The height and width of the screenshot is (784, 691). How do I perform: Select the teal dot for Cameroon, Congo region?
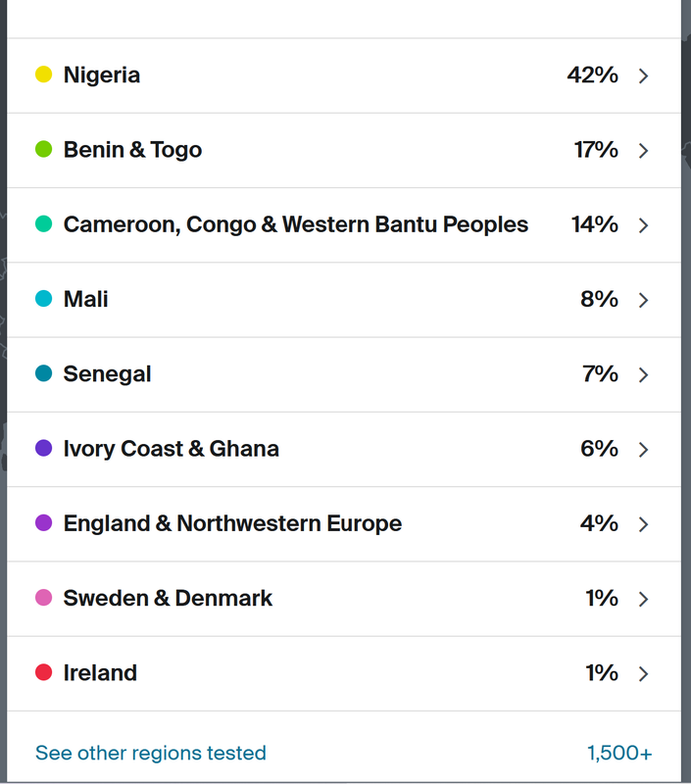point(43,224)
